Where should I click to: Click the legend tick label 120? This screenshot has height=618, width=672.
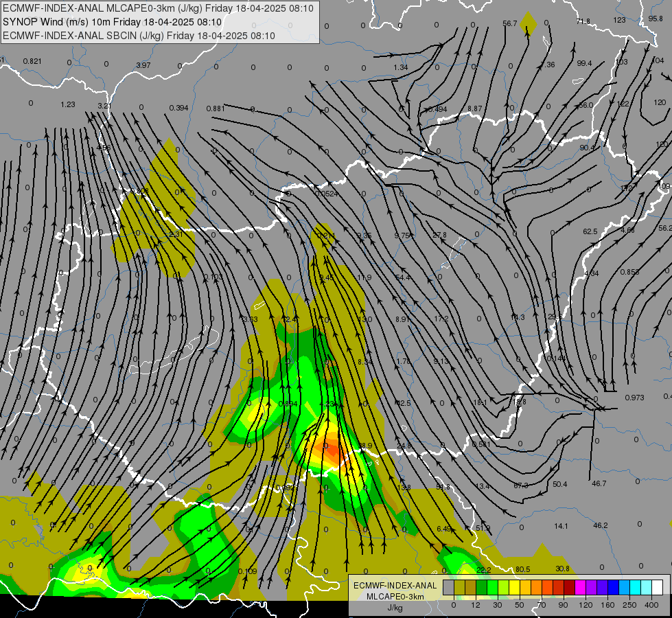click(x=586, y=605)
